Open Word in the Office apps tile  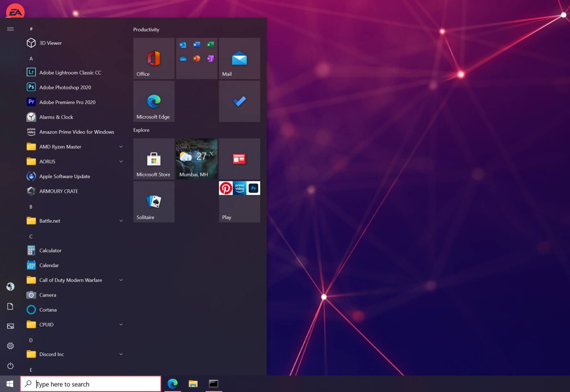coord(197,45)
